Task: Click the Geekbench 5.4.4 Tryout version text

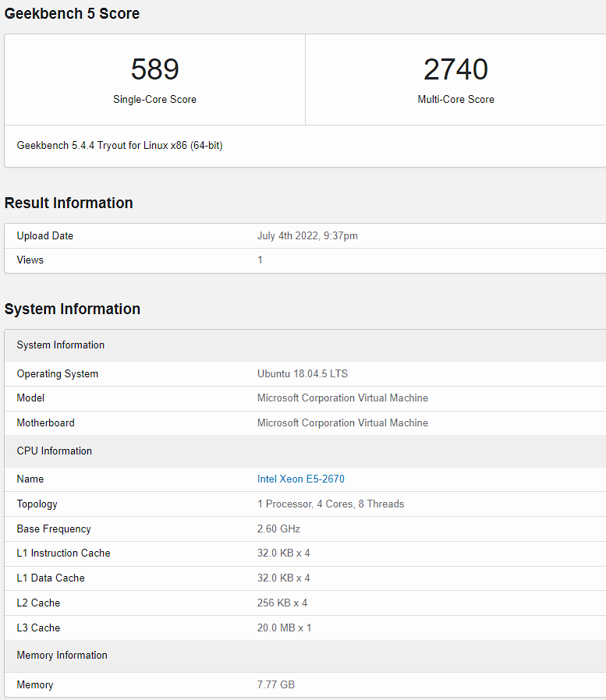Action: [x=119, y=146]
